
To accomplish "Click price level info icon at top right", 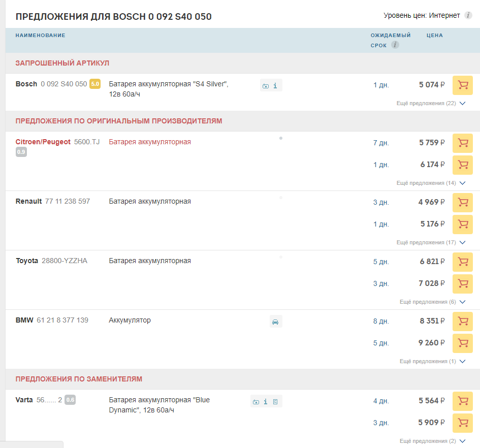I will pos(468,16).
